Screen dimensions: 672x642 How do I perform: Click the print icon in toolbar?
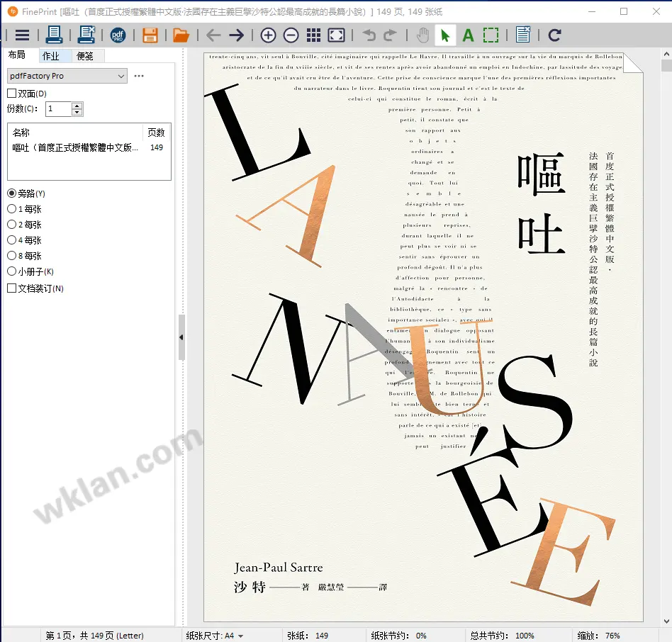click(54, 35)
